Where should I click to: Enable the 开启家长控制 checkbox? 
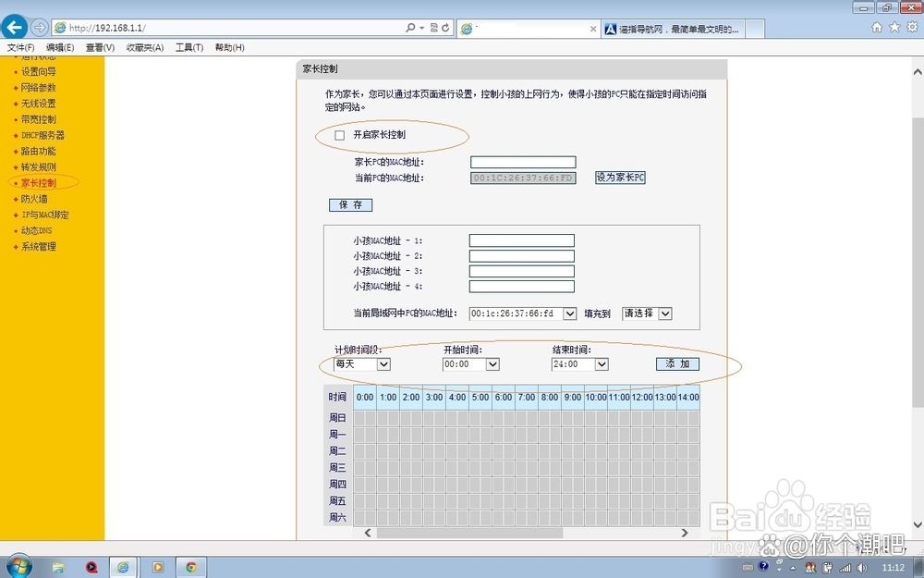pyautogui.click(x=339, y=135)
